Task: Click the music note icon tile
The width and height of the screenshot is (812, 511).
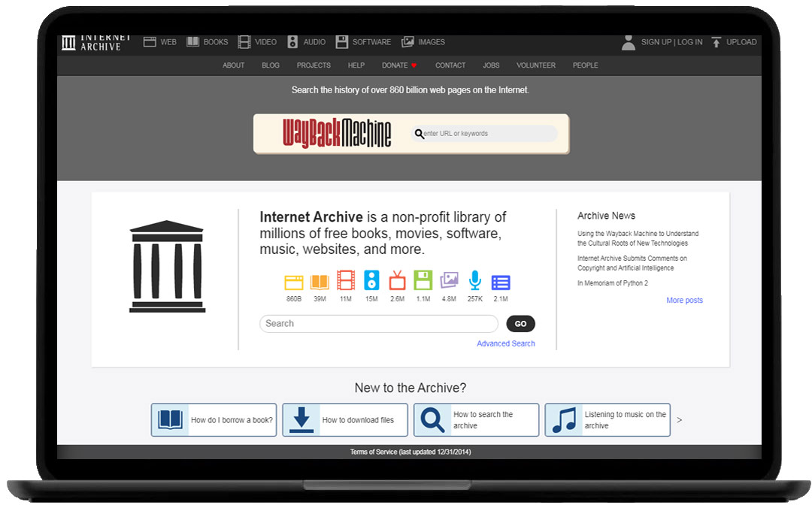Action: point(564,419)
